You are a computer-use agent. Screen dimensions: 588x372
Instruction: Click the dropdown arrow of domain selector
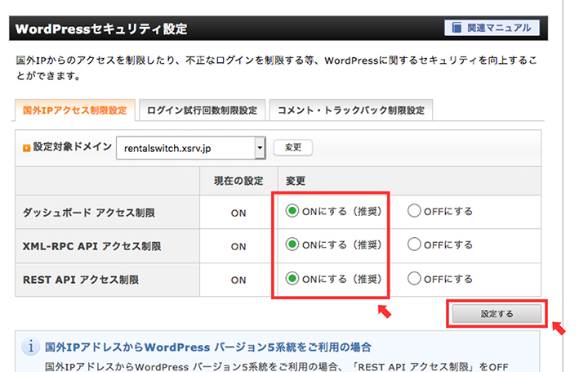[x=260, y=148]
